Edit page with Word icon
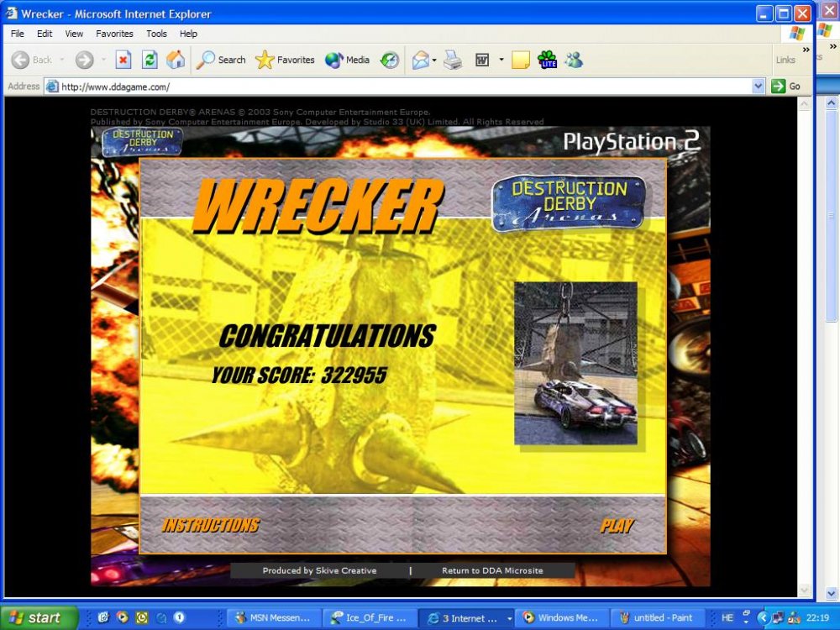 (482, 60)
